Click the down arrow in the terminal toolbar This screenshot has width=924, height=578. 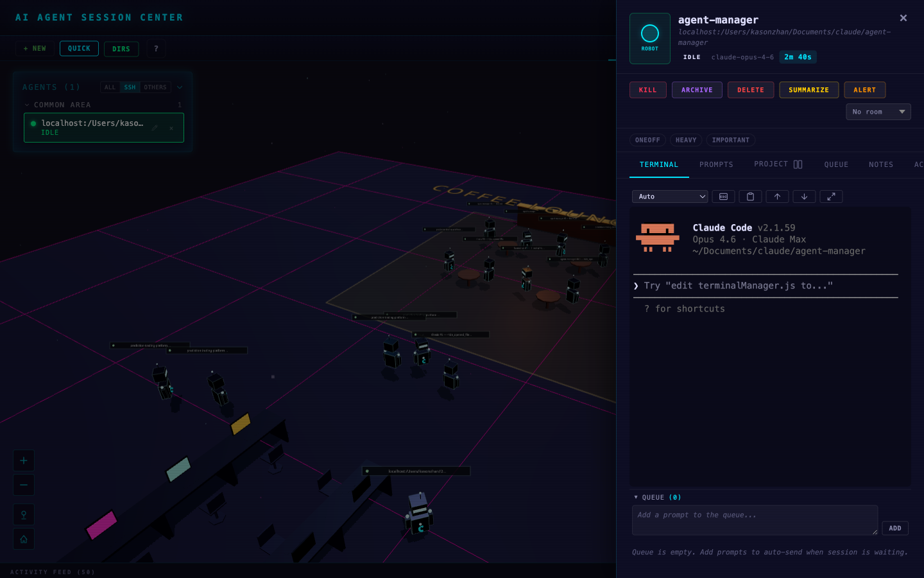tap(804, 197)
